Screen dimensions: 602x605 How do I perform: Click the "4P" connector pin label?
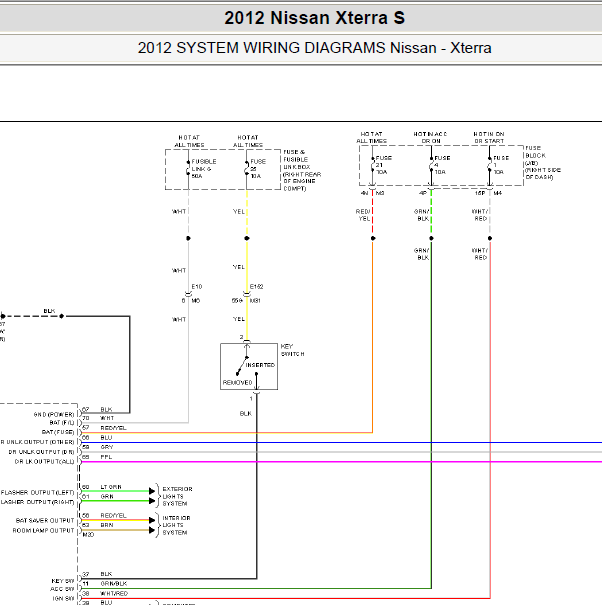click(423, 193)
